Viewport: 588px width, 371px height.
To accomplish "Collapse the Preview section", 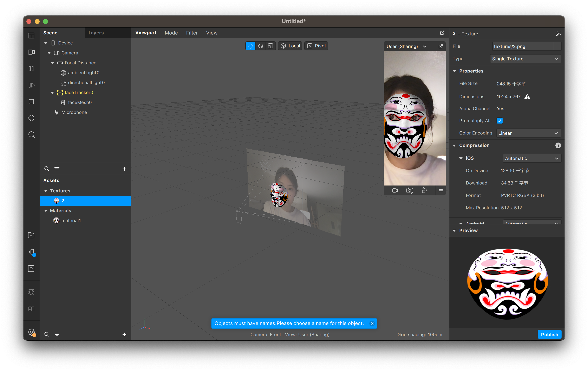I will [454, 231].
